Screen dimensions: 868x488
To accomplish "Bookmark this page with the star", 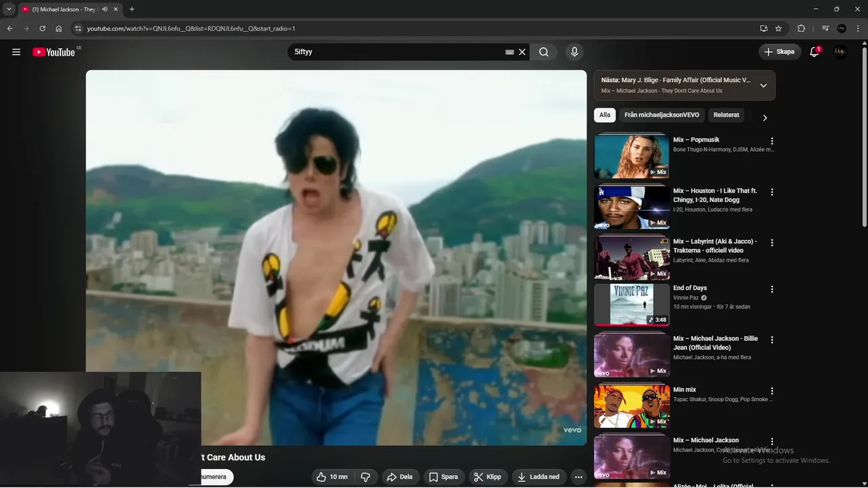I will (x=778, y=28).
